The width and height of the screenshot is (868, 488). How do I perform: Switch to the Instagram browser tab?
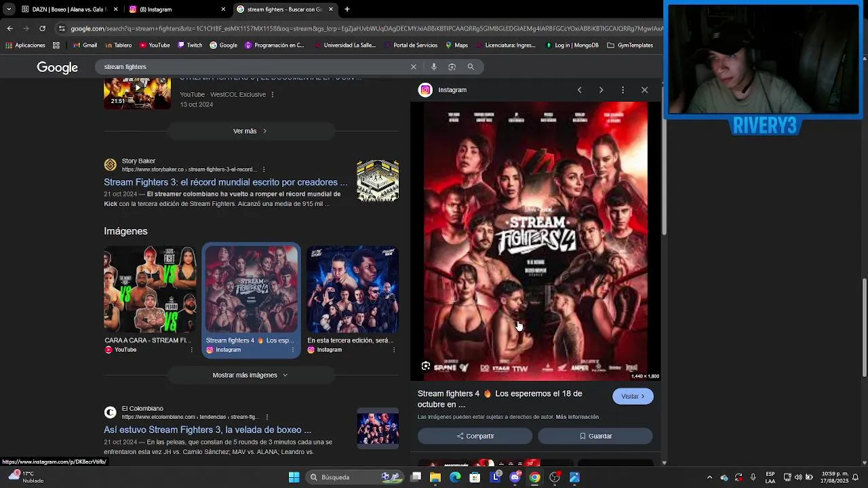[x=177, y=9]
